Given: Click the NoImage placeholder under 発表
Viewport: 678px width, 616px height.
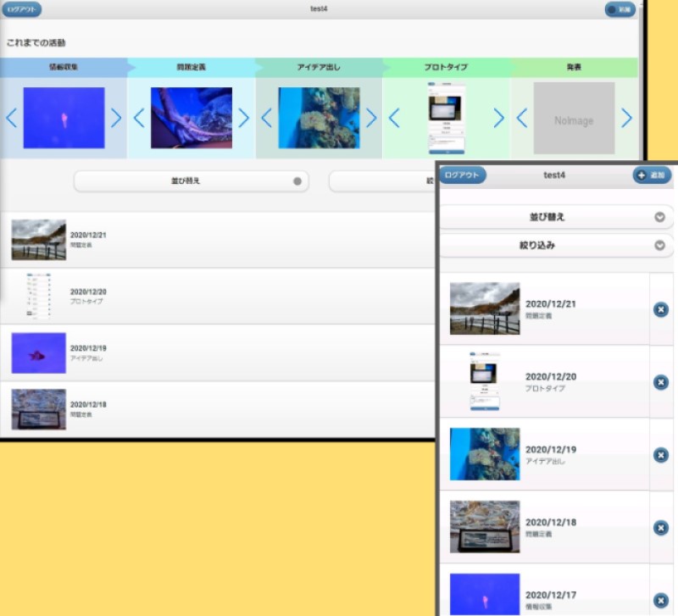Looking at the screenshot, I should [574, 118].
